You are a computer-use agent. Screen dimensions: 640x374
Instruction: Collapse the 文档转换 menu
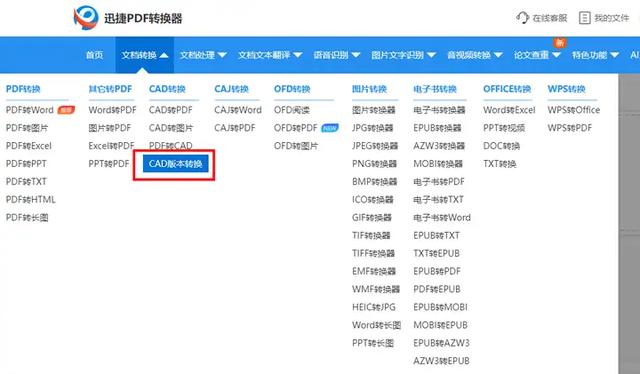pyautogui.click(x=144, y=55)
